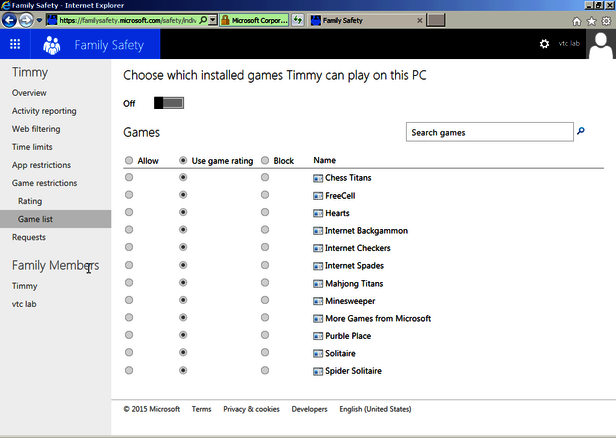Open the address bar search dropdown arrow

point(212,20)
